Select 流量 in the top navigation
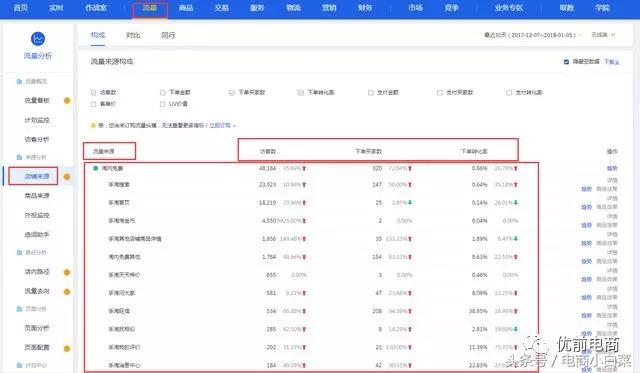This screenshot has height=373, width=640. (150, 8)
